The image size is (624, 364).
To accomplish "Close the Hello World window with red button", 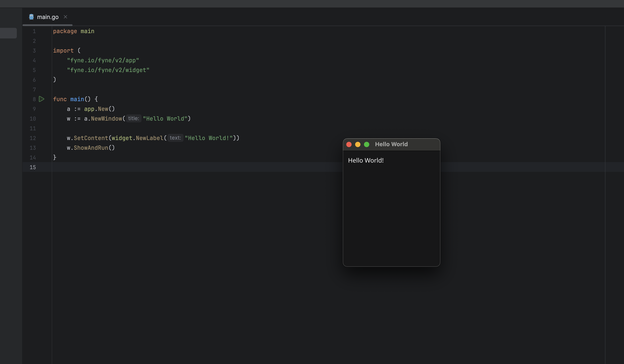I will click(x=349, y=144).
